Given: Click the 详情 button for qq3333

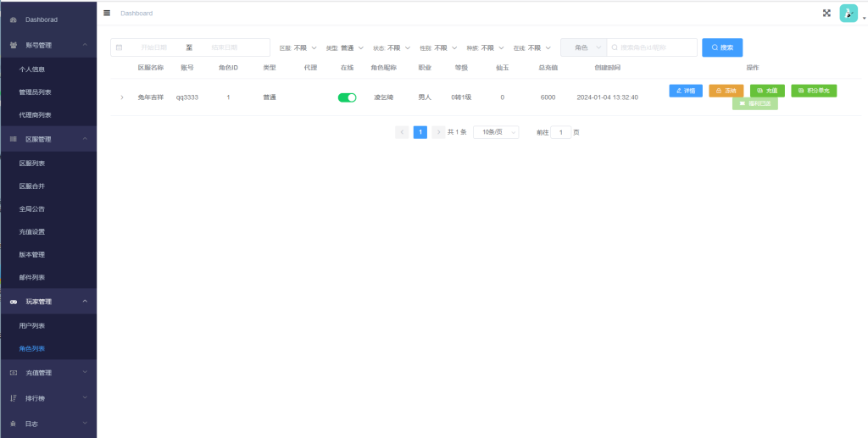Looking at the screenshot, I should pos(686,91).
